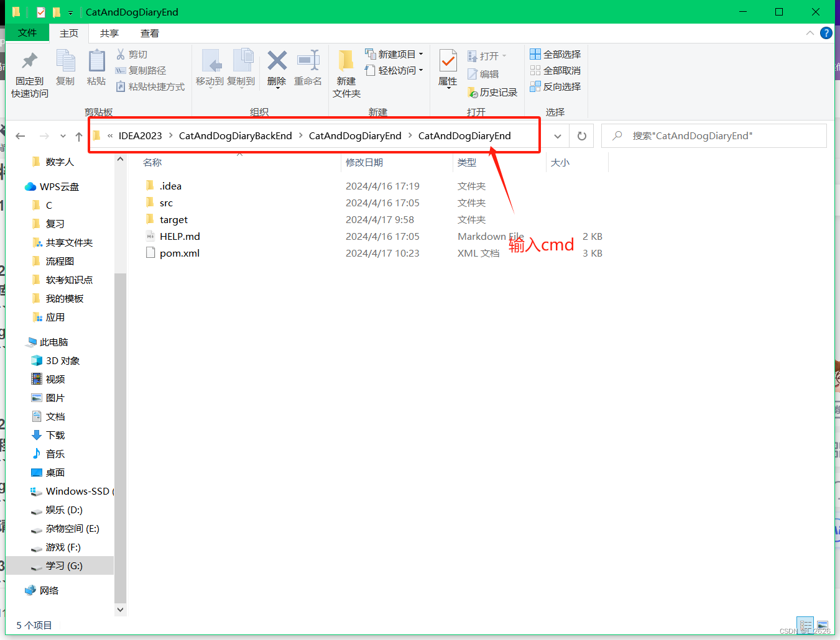840x640 pixels.
Task: Open the 文件 menu
Action: (27, 33)
